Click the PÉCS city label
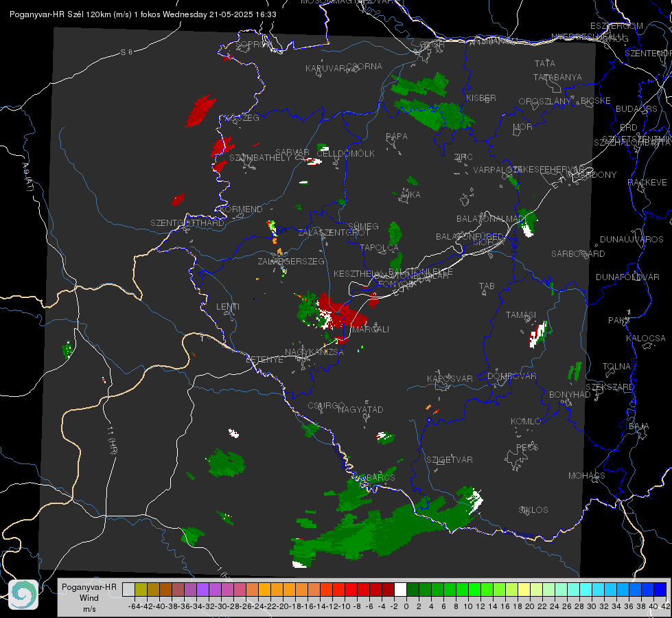672x618 pixels. pyautogui.click(x=527, y=447)
